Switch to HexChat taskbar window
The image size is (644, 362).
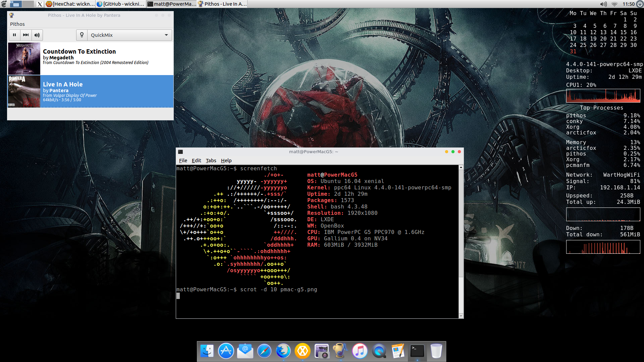[70, 4]
